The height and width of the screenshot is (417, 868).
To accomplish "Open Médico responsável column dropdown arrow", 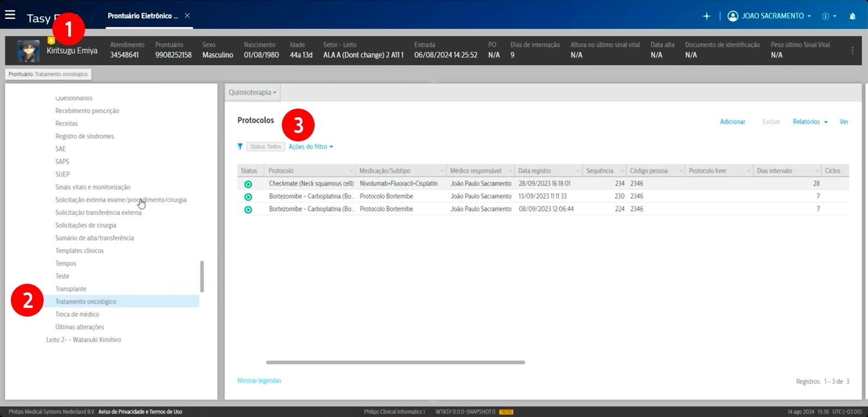I will pyautogui.click(x=510, y=171).
